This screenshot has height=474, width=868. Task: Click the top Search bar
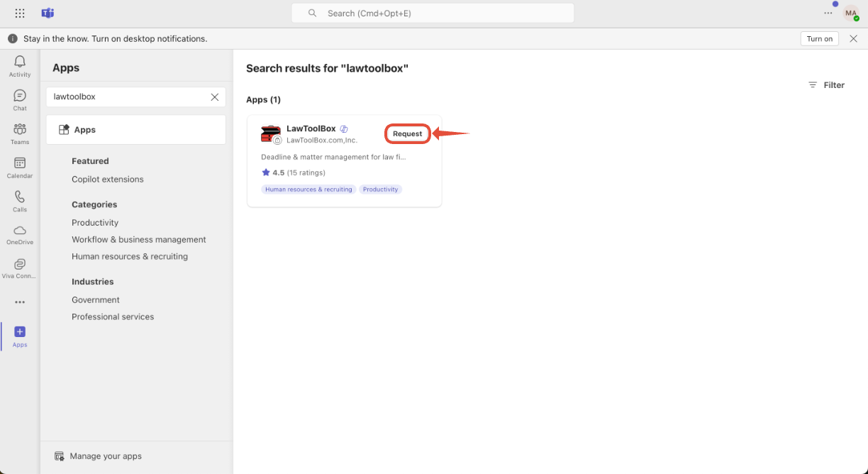tap(433, 13)
